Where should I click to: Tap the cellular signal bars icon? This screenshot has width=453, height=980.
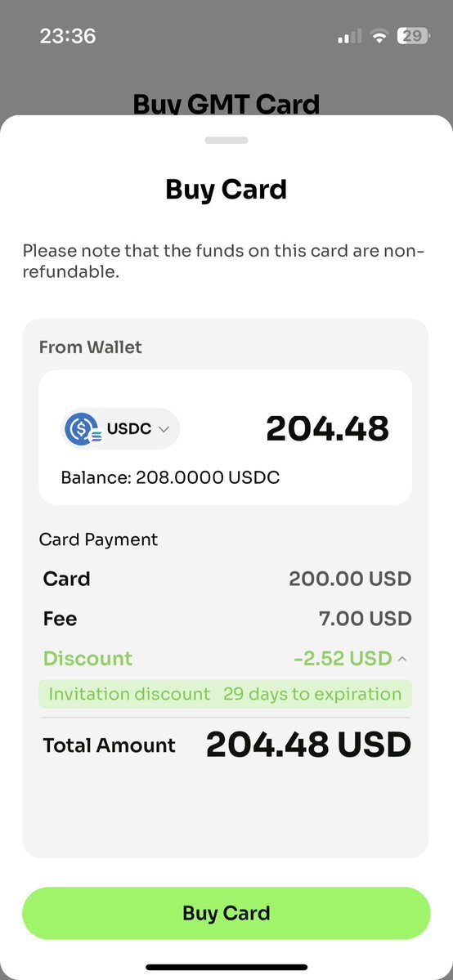click(x=349, y=36)
